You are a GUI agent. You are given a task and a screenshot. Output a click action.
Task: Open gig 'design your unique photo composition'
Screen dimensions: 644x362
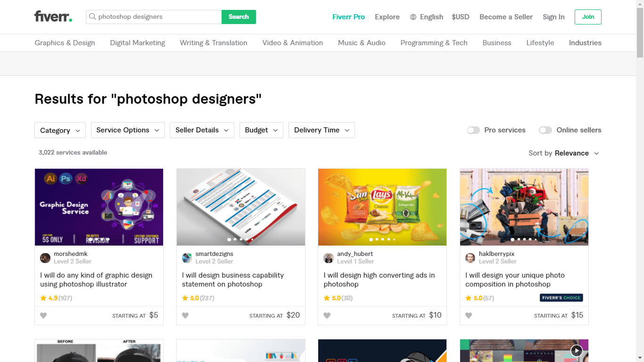[x=515, y=280]
